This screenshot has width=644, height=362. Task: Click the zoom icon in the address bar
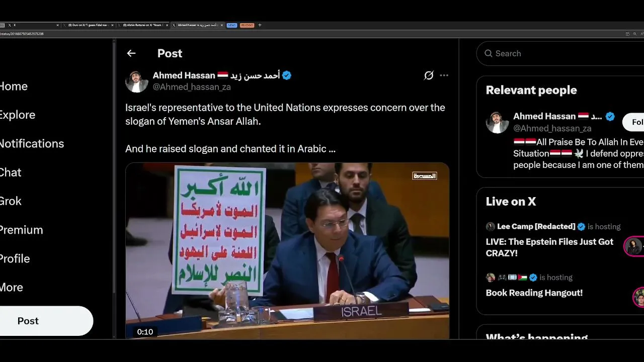click(634, 34)
